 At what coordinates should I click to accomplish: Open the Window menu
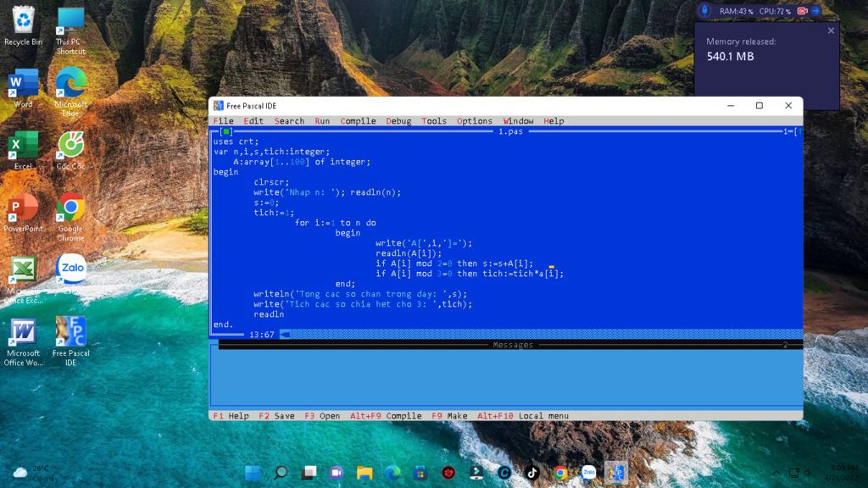(x=518, y=121)
